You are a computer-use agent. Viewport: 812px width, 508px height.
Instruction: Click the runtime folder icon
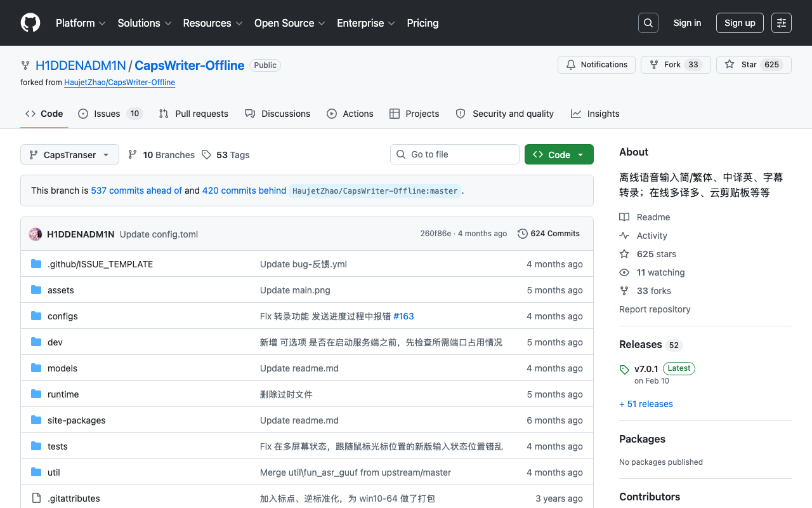(36, 394)
